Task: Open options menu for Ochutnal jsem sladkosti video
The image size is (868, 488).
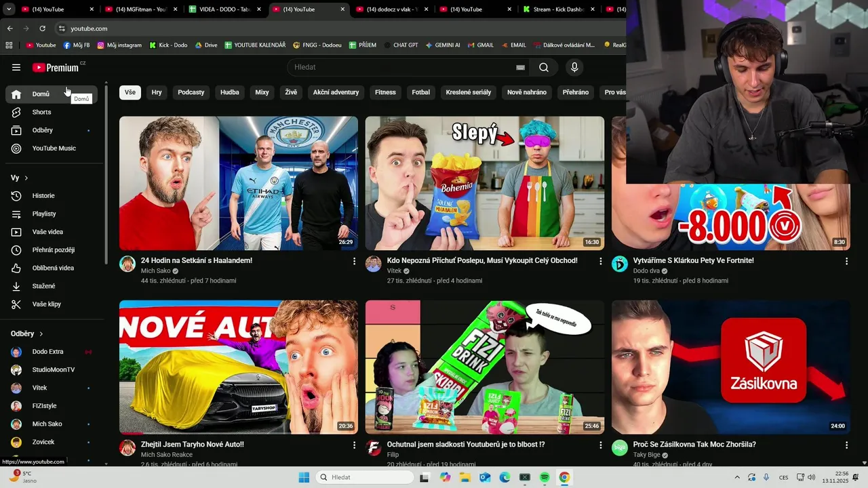Action: [x=600, y=445]
